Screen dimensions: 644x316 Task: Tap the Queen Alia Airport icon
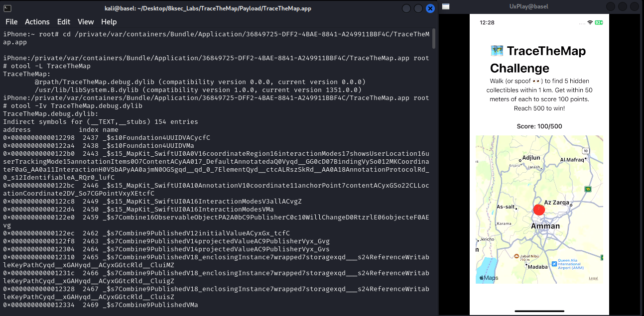pyautogui.click(x=554, y=263)
